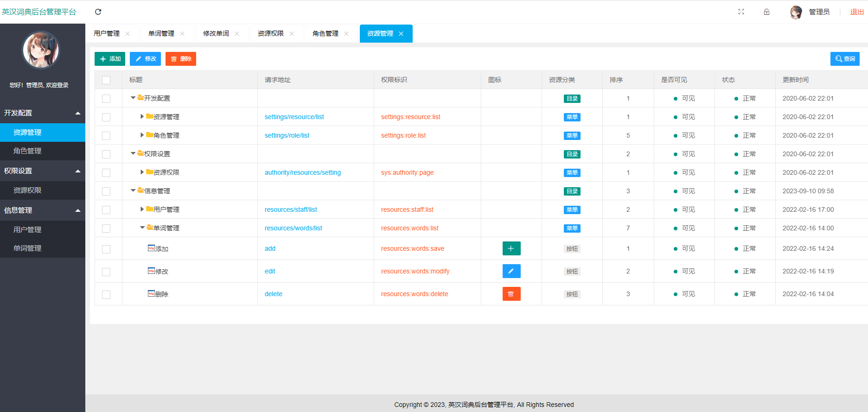Screen dimensions: 868x412
Task: Click the blue 修改 toolbar button
Action: point(145,59)
